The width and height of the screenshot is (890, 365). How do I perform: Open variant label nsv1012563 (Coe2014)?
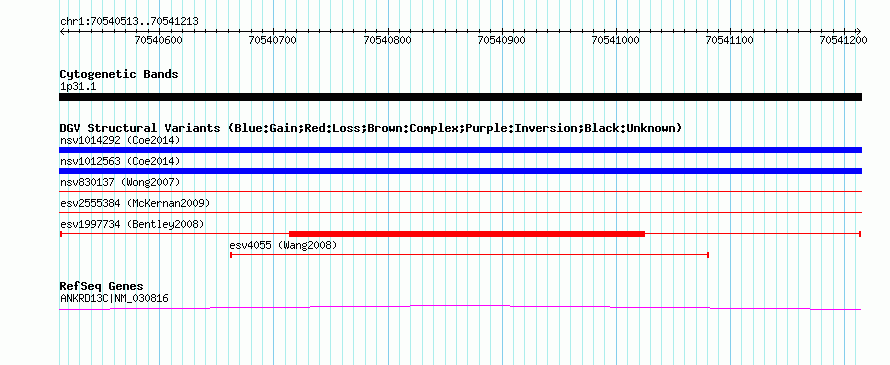click(x=120, y=161)
